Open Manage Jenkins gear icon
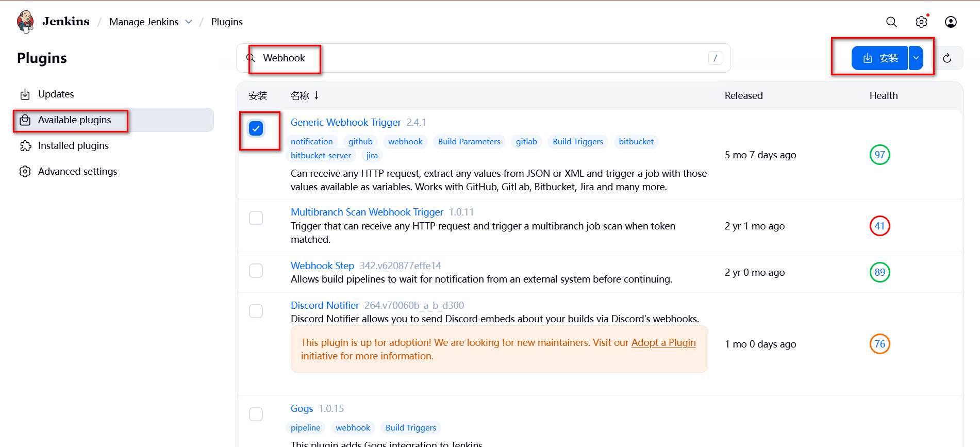The height and width of the screenshot is (447, 980). [x=921, y=22]
